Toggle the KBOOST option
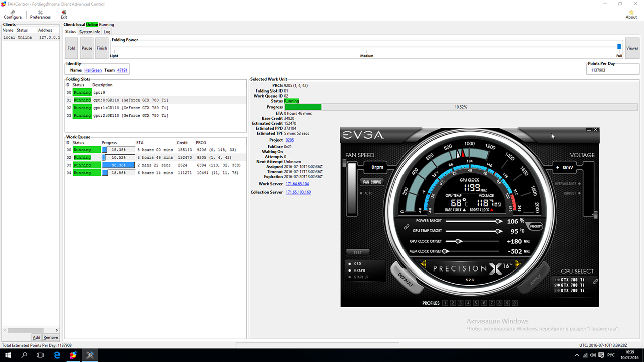The height and width of the screenshot is (362, 644). click(573, 193)
